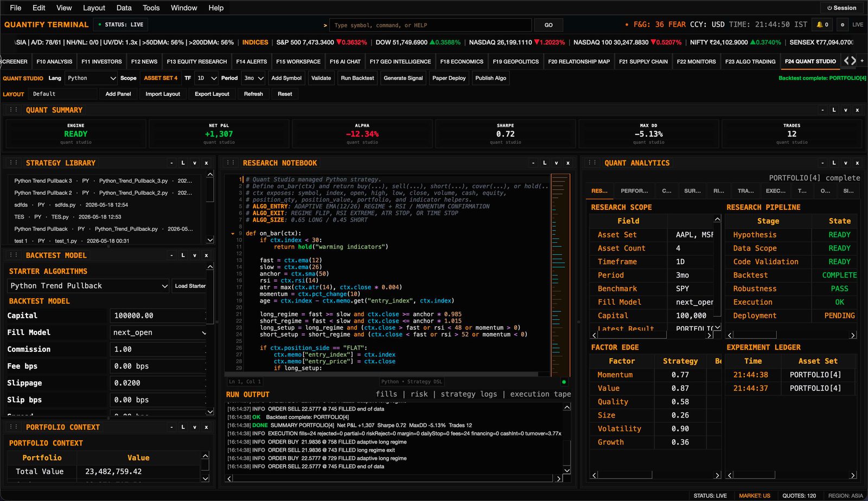Screen dimensions: 868x501
Task: Open the Fill Model next_open dropdown
Action: click(159, 332)
